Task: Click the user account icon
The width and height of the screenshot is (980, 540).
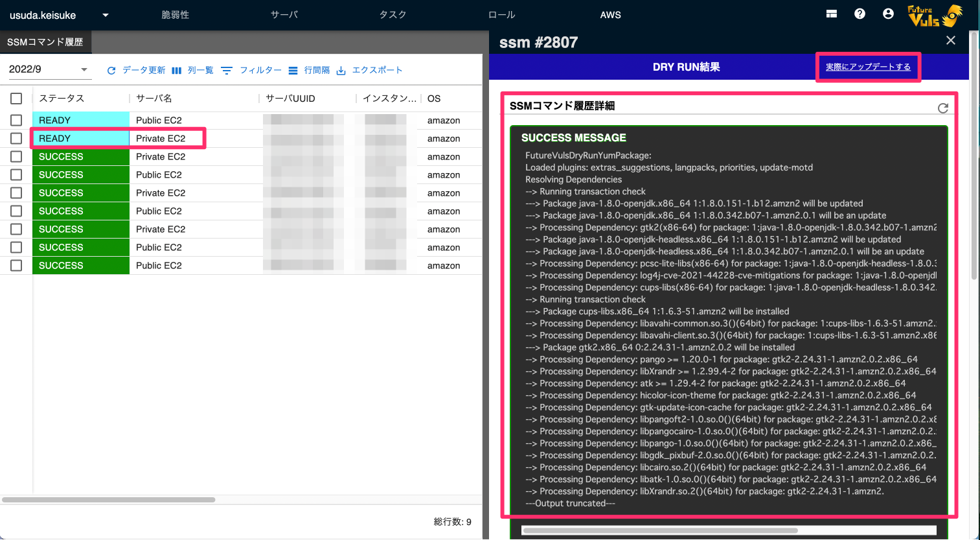Action: coord(888,14)
